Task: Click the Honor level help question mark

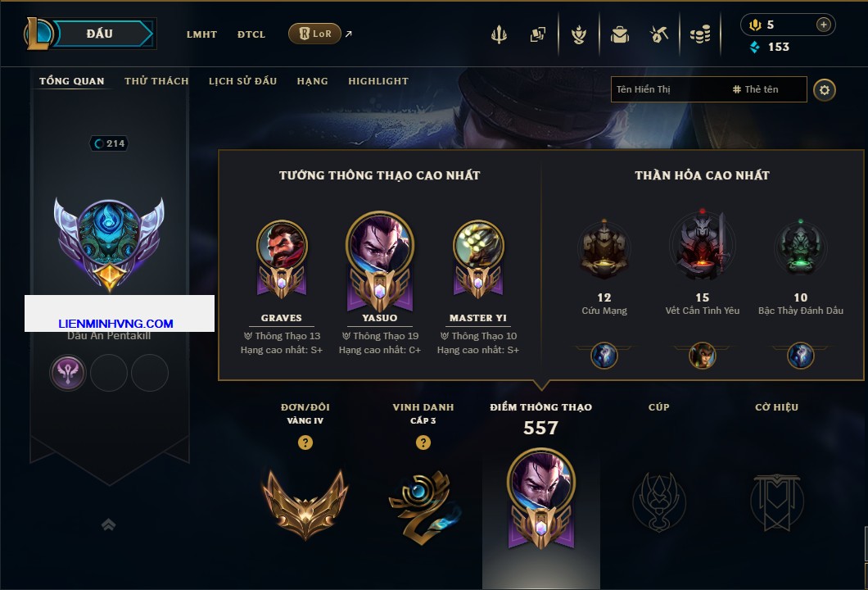Action: point(423,442)
